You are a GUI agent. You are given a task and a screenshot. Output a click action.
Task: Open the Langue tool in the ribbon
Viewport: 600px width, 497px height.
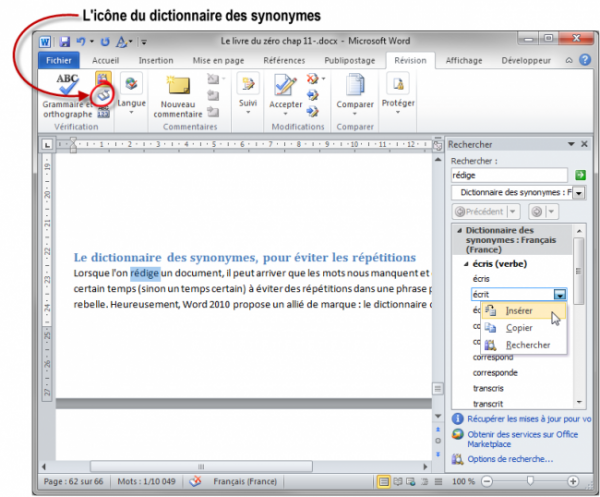pyautogui.click(x=131, y=94)
